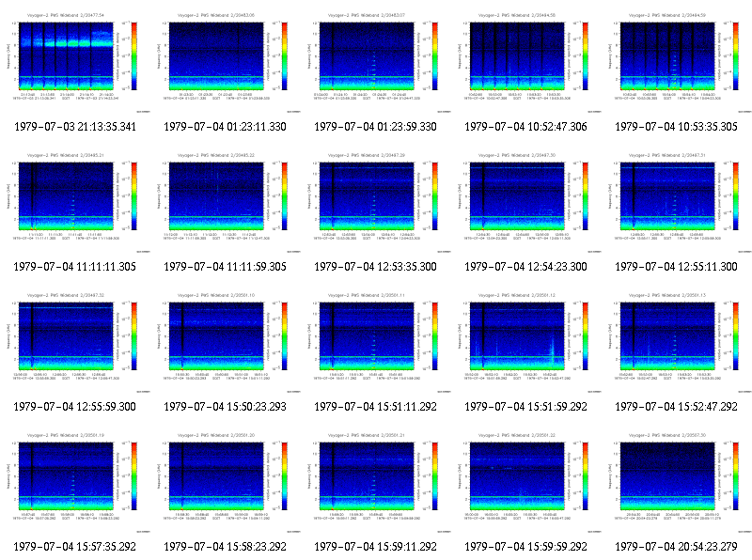
Task: Open spectrogram thumbnail dated 1979-07-04 01:23:59.330
Action: point(376,62)
